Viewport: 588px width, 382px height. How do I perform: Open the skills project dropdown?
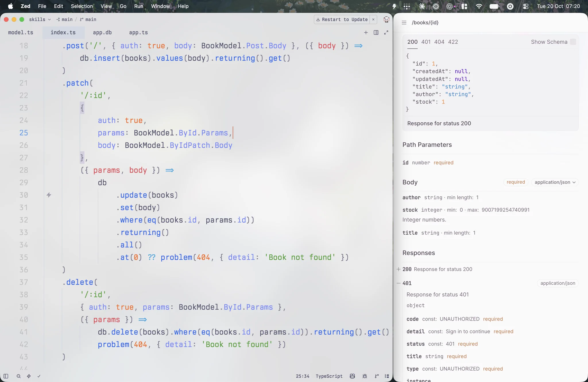point(40,20)
